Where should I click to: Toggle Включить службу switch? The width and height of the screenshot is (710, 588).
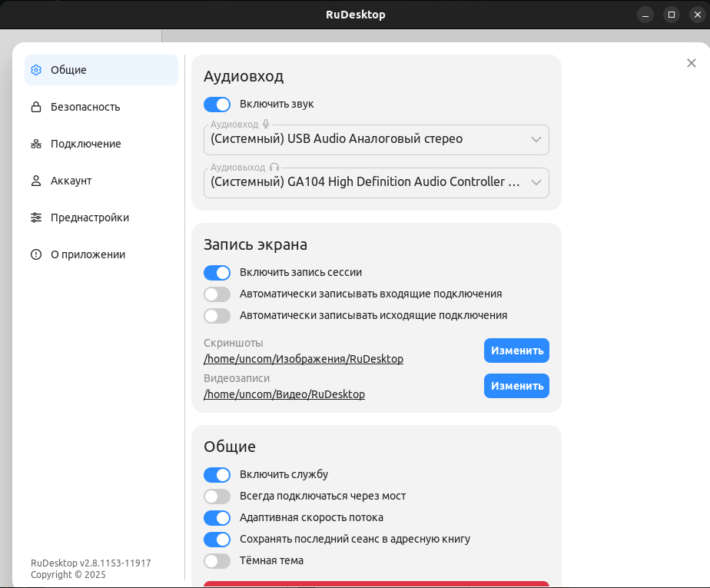click(x=217, y=475)
